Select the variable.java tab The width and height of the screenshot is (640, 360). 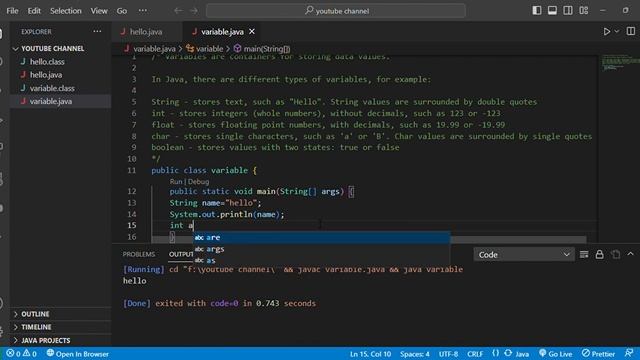point(222,31)
